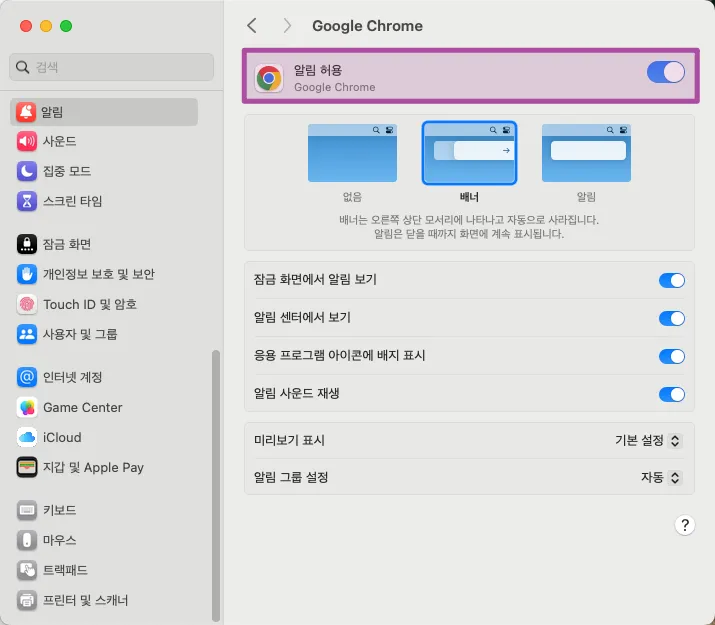The height and width of the screenshot is (625, 715).
Task: Select the 배너 alert style thumbnail
Action: click(469, 153)
